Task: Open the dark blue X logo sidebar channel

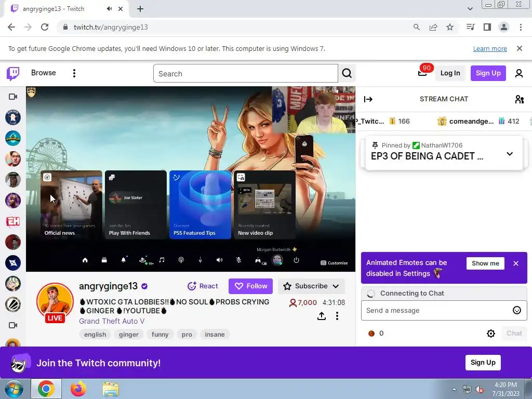Action: (x=13, y=263)
